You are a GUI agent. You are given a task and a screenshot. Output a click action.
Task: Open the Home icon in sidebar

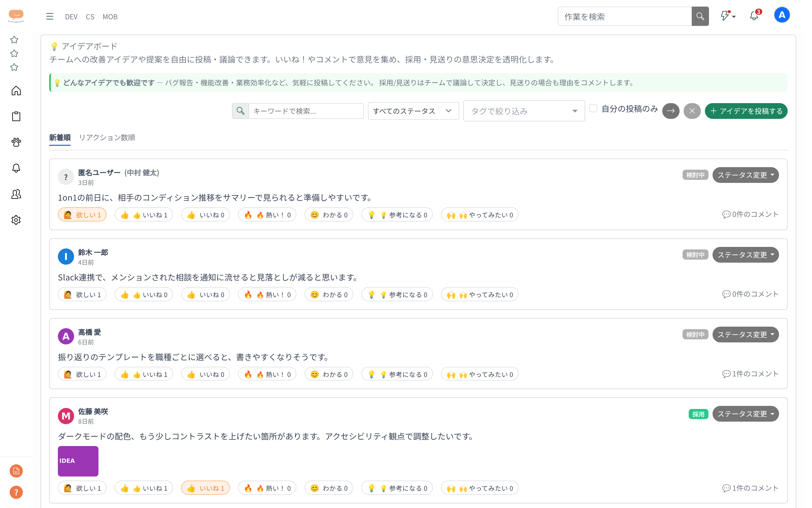16,91
